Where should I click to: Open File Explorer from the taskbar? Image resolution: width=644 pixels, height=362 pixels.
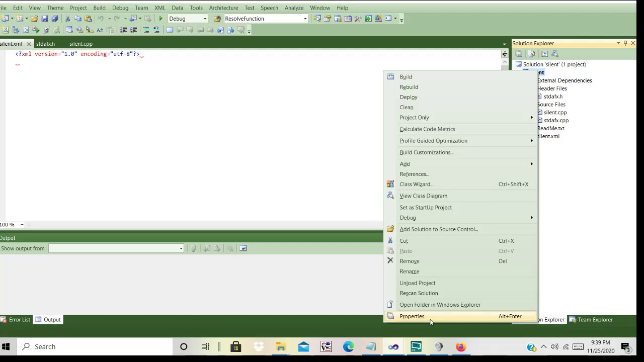pos(281,347)
